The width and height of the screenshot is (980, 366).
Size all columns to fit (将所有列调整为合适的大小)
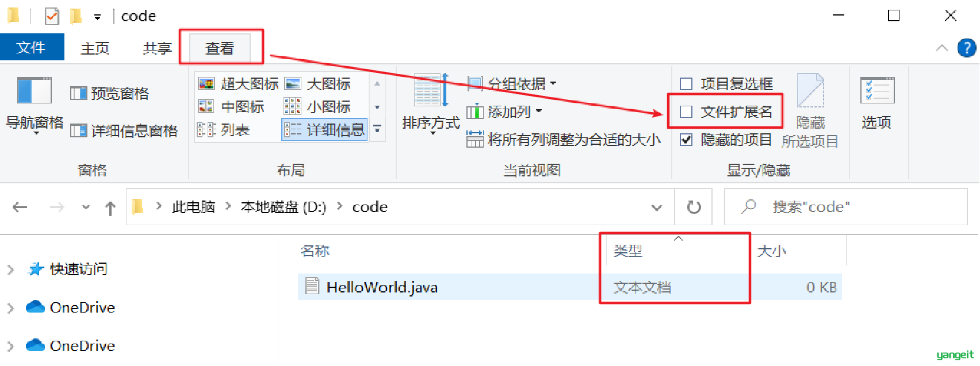[x=563, y=140]
